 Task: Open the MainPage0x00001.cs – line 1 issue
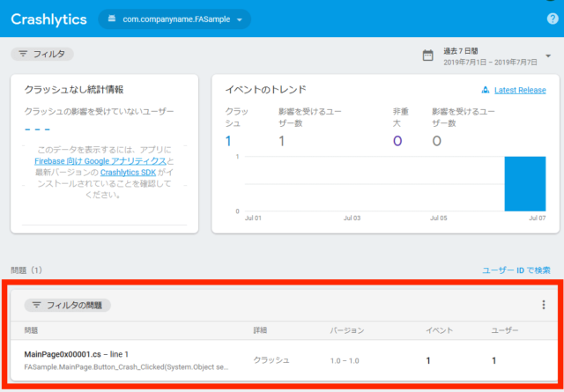(77, 355)
